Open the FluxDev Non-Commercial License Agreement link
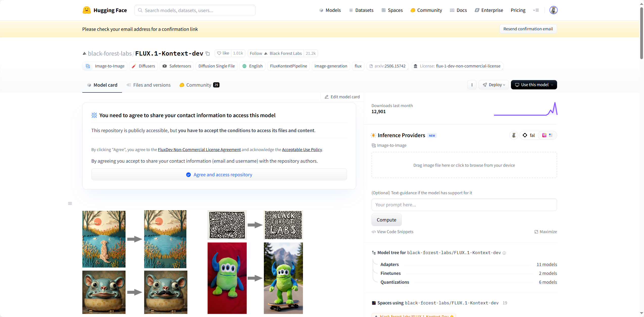The height and width of the screenshot is (317, 644). (x=199, y=150)
